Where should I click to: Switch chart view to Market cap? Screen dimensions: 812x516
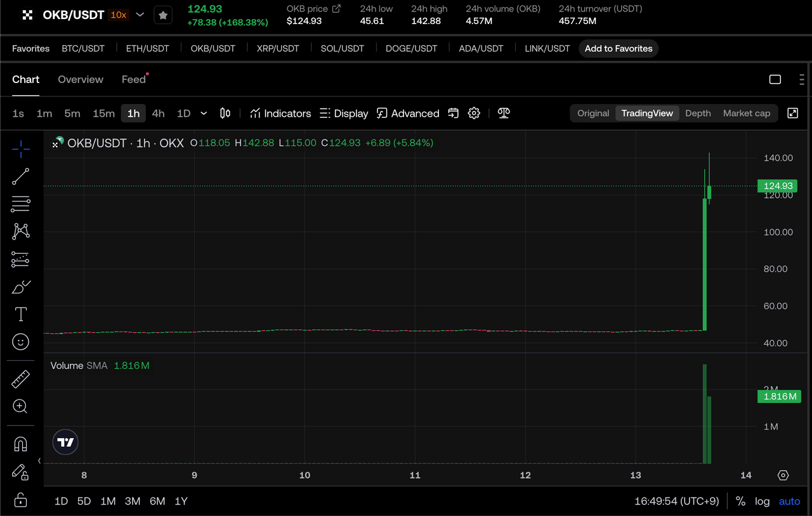coord(747,113)
